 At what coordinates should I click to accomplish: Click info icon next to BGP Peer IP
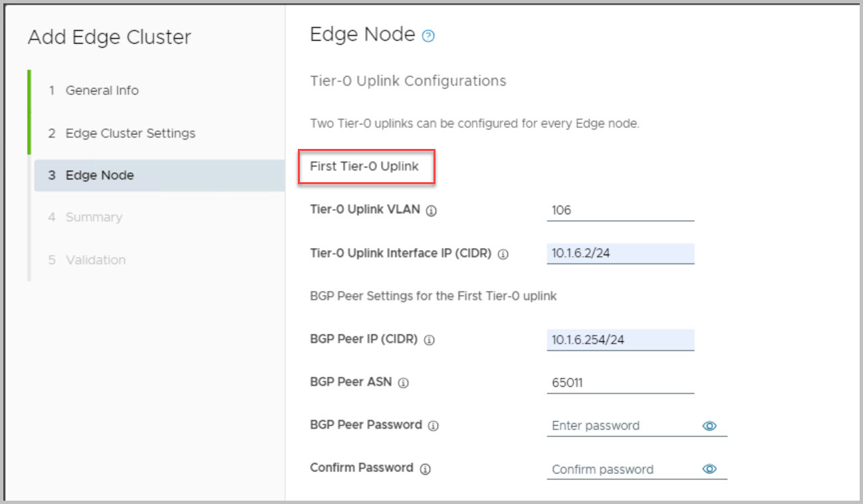click(x=429, y=340)
